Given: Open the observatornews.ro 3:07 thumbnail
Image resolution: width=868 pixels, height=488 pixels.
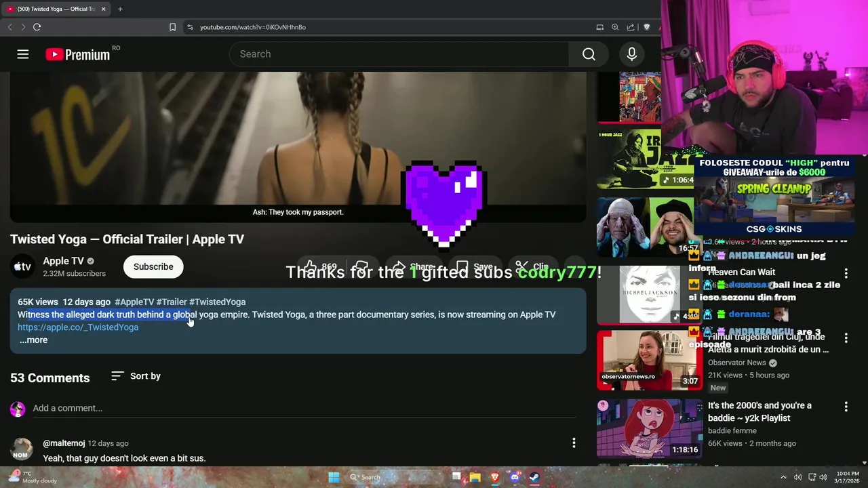Looking at the screenshot, I should coord(650,360).
